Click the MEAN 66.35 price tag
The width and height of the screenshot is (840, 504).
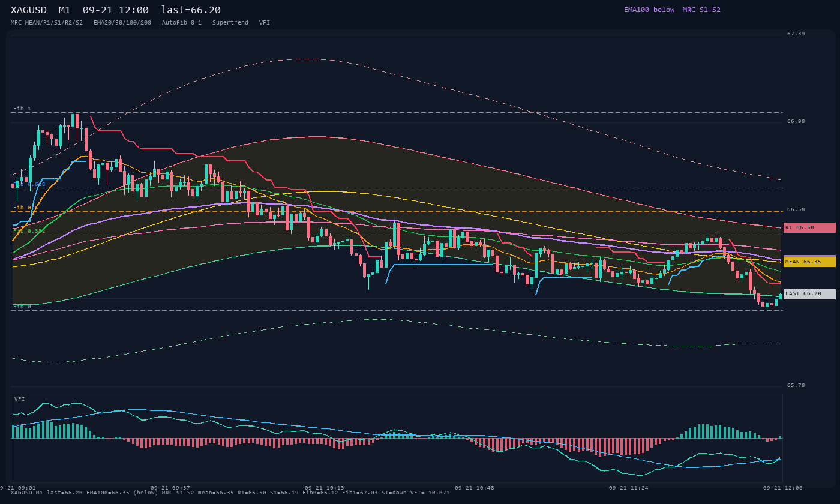pos(809,262)
